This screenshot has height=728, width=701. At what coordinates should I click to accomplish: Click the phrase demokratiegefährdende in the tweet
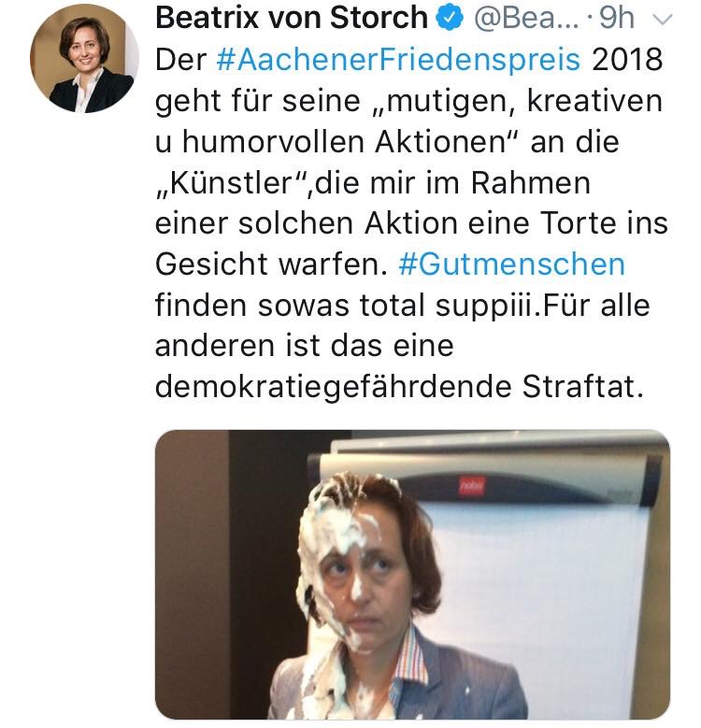tap(333, 387)
